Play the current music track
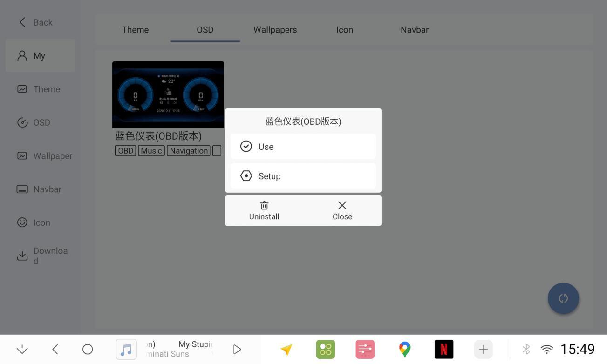Screen dimensions: 607x364 tap(237, 349)
